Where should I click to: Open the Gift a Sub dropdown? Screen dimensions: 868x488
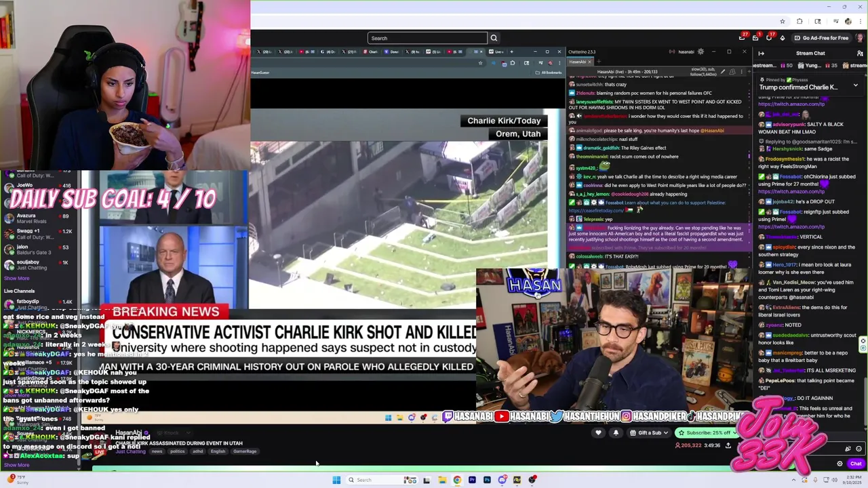[x=649, y=432]
